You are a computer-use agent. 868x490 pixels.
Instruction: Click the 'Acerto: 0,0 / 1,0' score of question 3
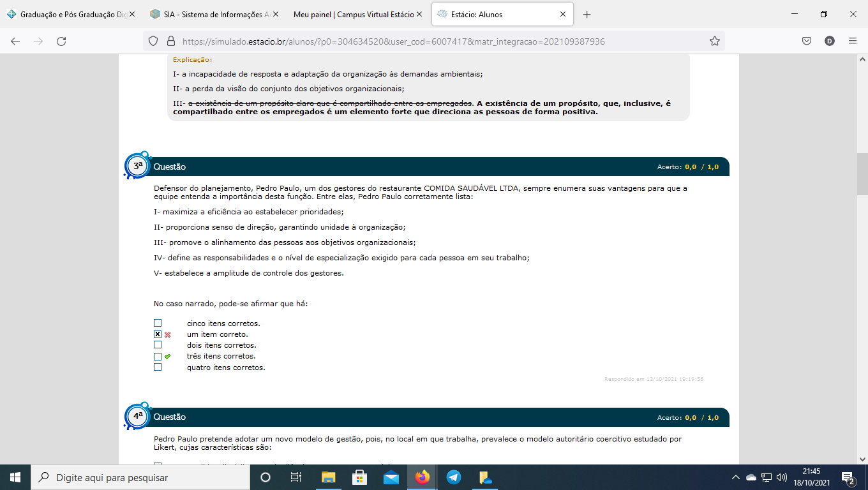tap(688, 167)
